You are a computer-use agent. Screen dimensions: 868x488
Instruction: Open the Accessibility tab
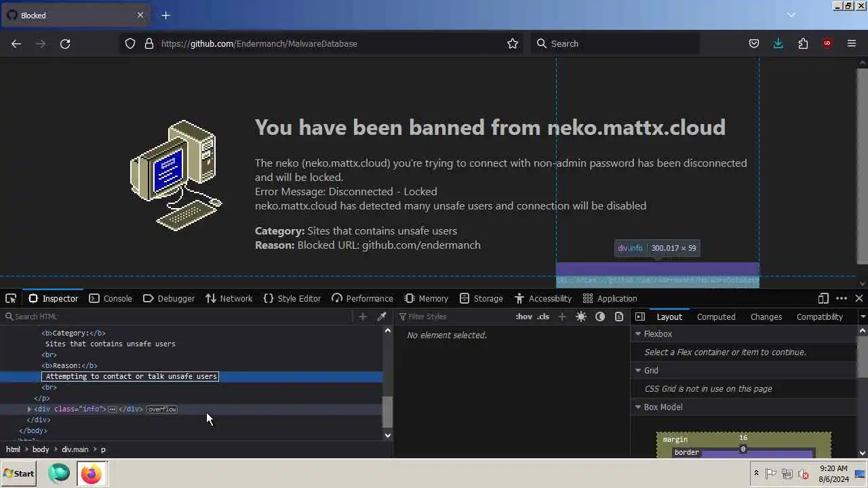[542, 298]
